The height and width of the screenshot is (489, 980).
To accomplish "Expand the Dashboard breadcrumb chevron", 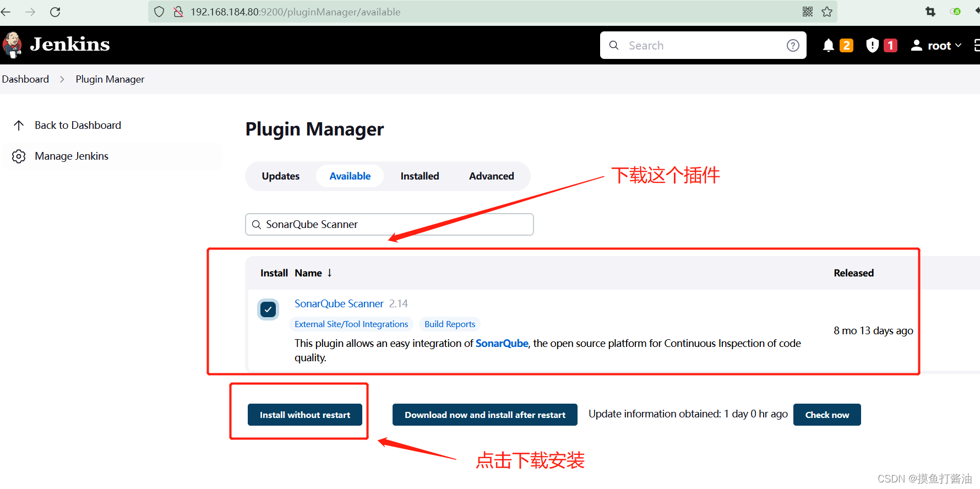I will pos(62,79).
